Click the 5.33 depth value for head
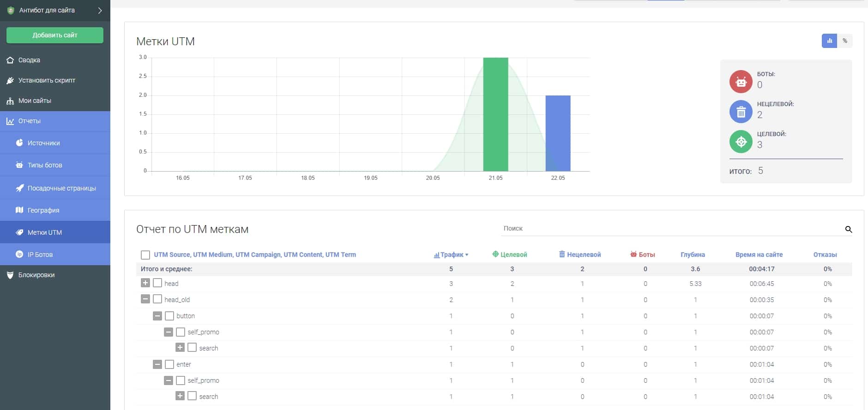Screen dimensions: 868x410 [695, 284]
